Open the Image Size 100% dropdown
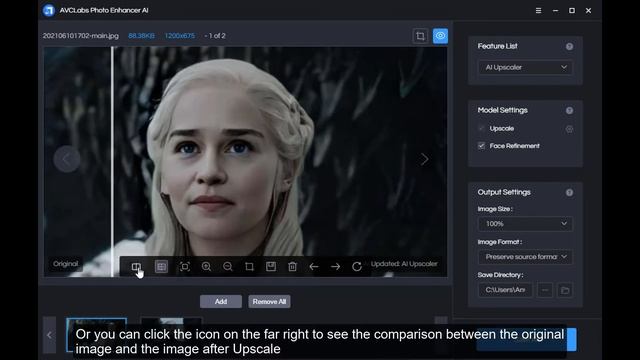 point(525,224)
